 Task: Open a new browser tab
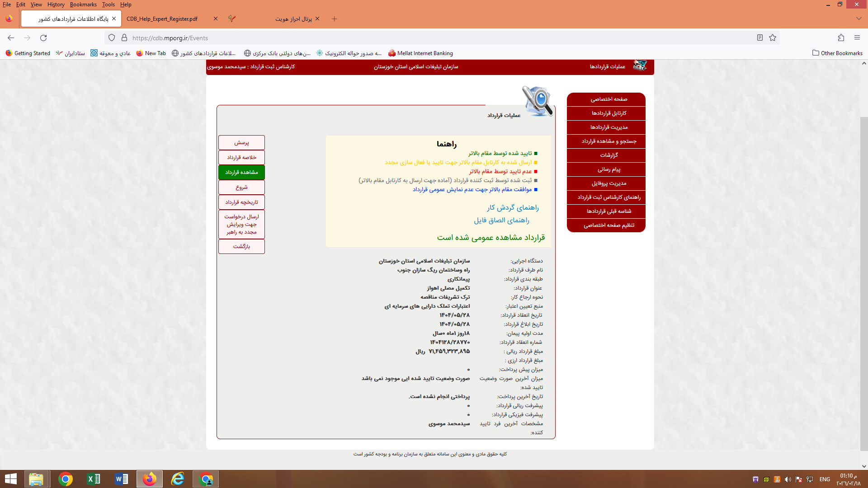[x=335, y=19]
